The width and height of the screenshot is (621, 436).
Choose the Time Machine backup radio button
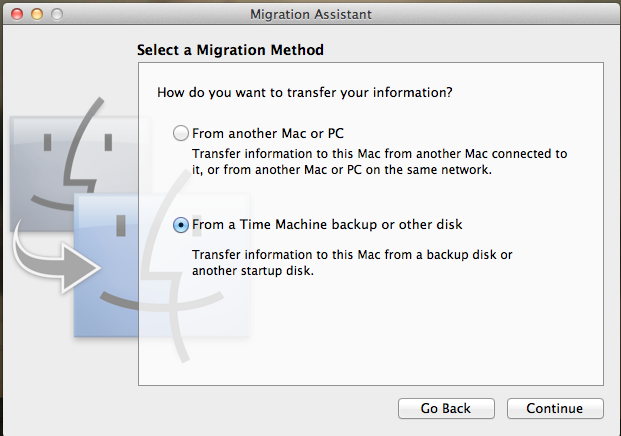click(181, 225)
